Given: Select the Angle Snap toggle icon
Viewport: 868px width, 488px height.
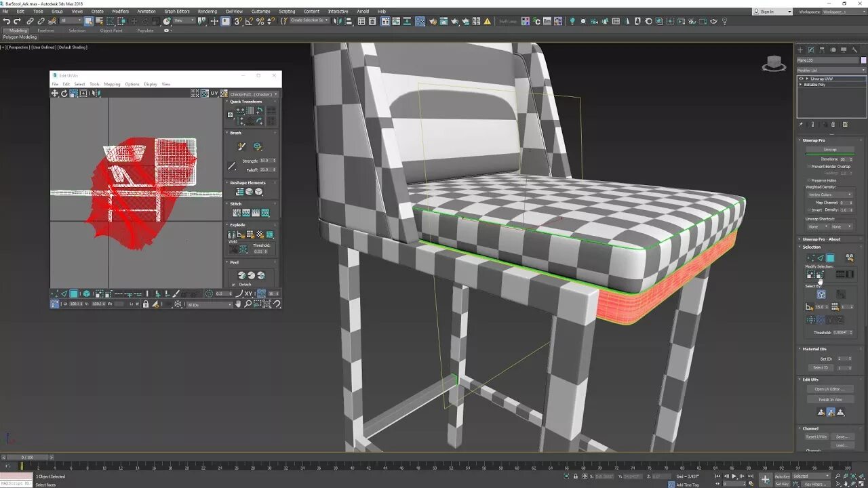Looking at the screenshot, I should point(250,21).
